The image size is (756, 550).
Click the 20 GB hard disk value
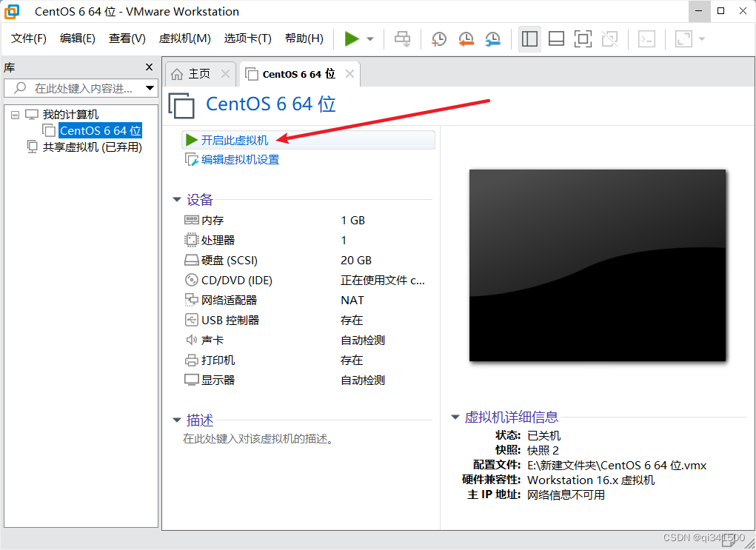pos(356,261)
